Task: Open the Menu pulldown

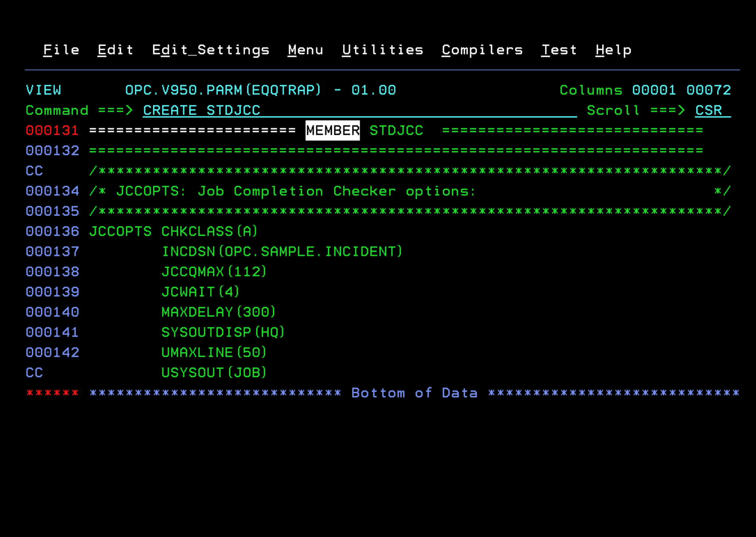Action: pos(305,49)
